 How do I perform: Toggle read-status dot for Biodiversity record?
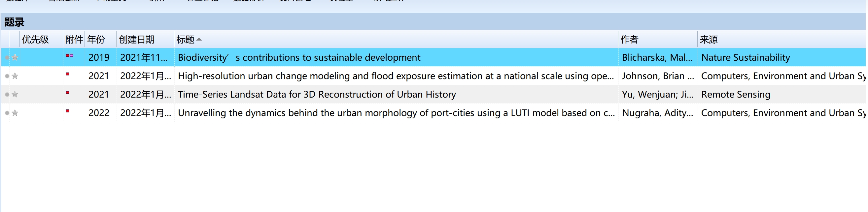7,58
